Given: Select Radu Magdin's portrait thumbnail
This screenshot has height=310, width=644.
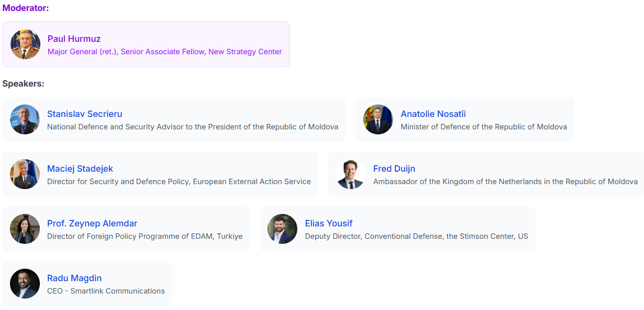Looking at the screenshot, I should (25, 284).
